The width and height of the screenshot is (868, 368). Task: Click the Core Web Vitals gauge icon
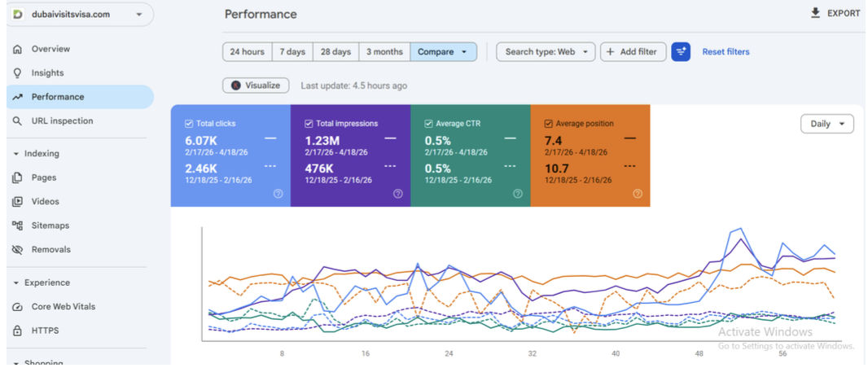point(18,307)
